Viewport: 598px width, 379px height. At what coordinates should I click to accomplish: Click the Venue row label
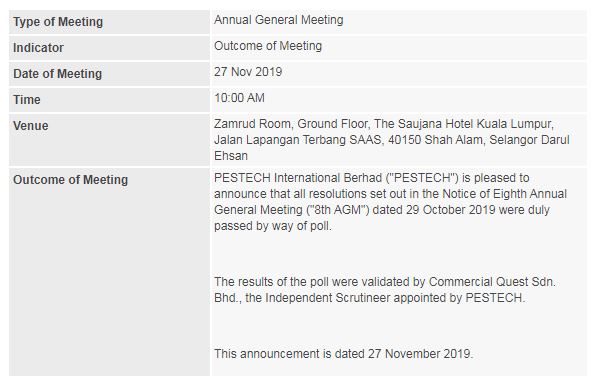pos(31,125)
